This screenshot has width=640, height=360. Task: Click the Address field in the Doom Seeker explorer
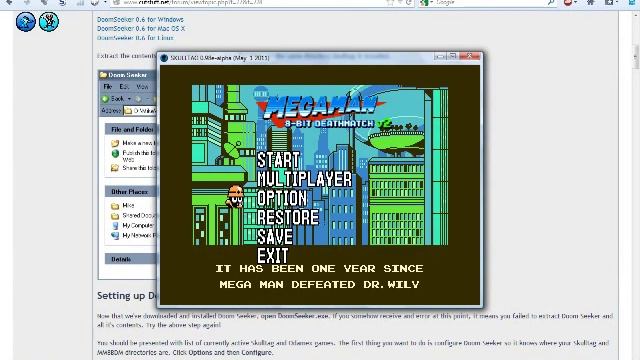pyautogui.click(x=140, y=111)
